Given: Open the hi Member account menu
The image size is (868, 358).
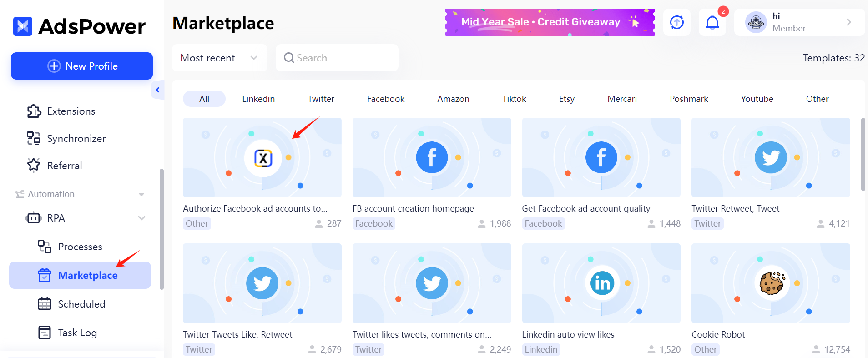Looking at the screenshot, I should click(798, 22).
